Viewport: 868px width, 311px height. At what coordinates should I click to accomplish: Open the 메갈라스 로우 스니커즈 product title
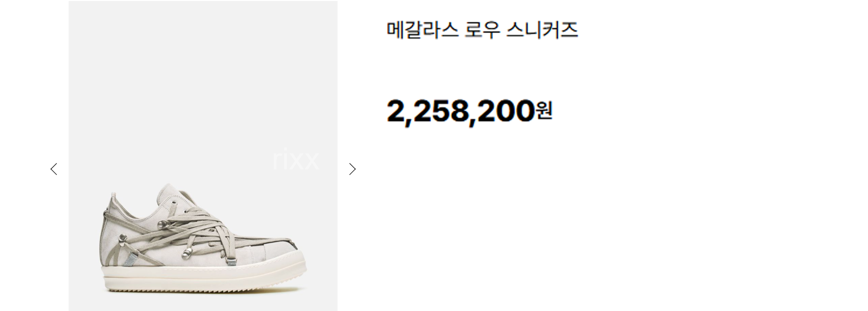click(482, 30)
